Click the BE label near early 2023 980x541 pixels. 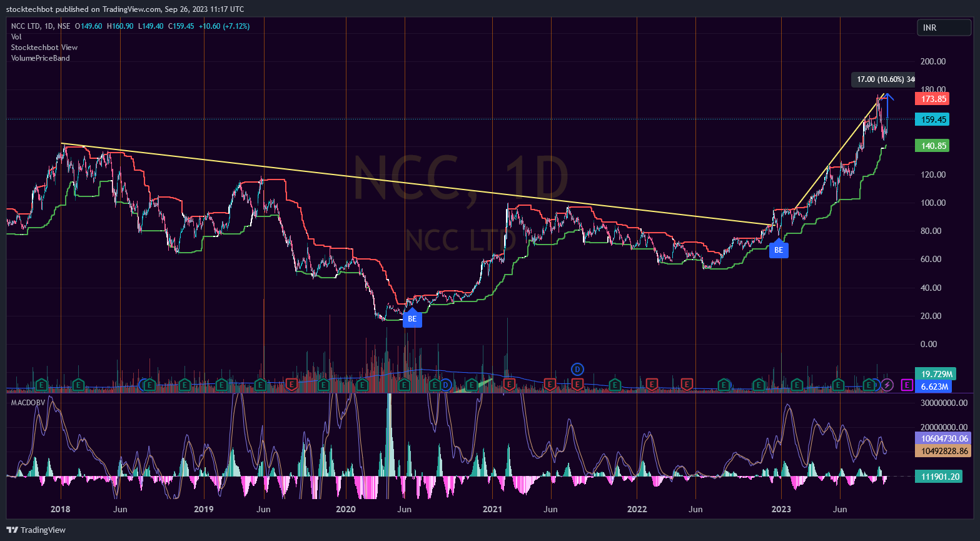point(779,249)
